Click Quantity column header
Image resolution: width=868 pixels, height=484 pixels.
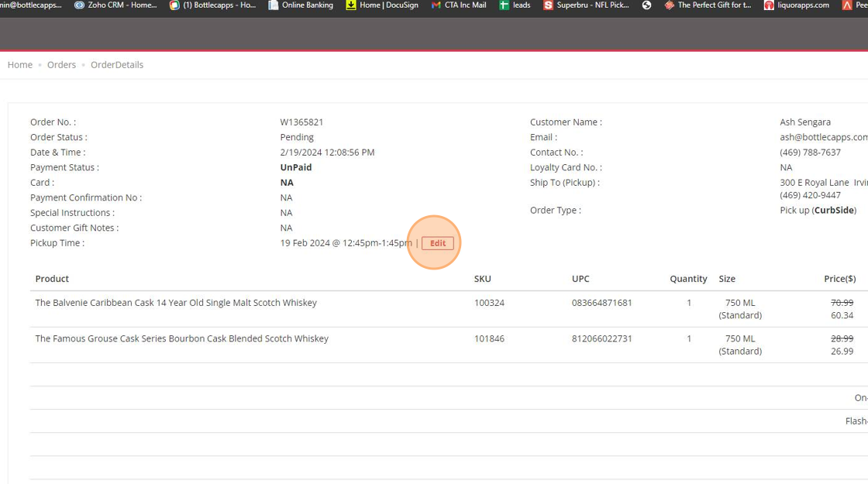688,279
